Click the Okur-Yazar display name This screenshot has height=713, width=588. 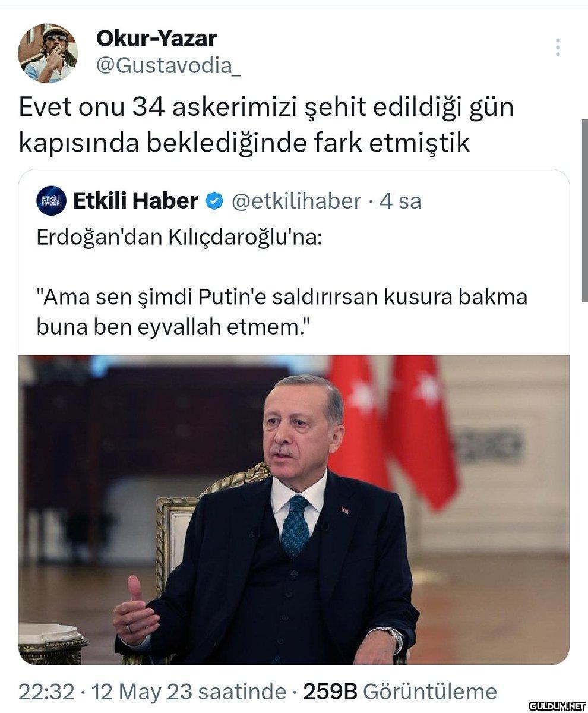tap(156, 39)
